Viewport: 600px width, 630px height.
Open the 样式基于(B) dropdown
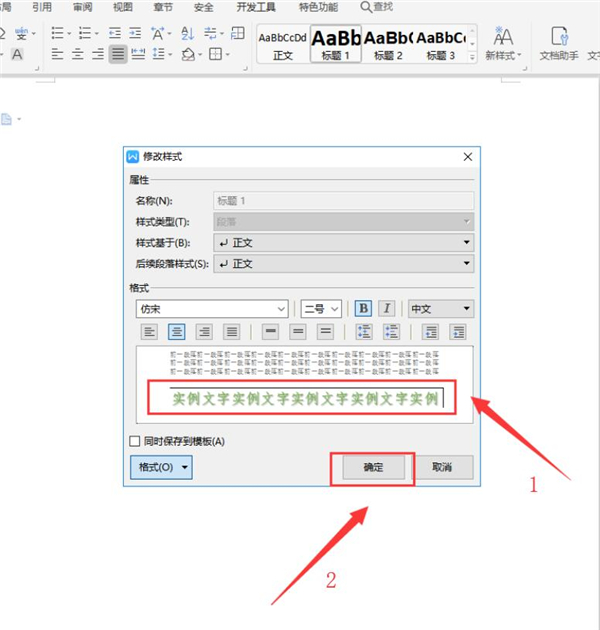(344, 243)
